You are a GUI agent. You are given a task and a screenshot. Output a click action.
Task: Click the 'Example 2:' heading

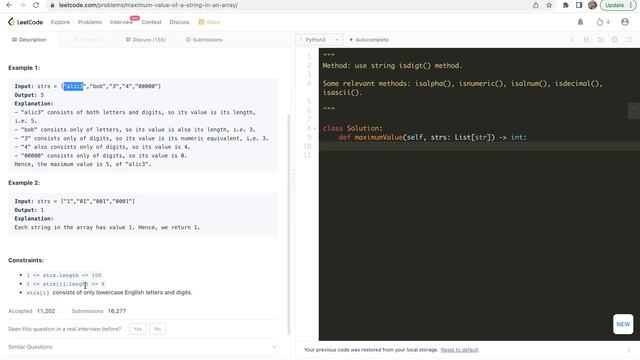[x=24, y=183]
